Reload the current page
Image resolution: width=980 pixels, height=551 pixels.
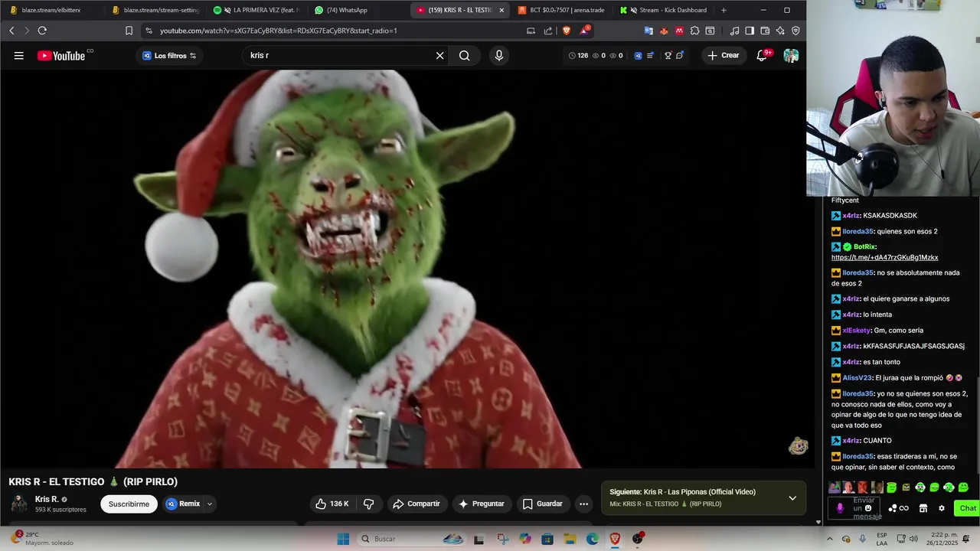(42, 31)
